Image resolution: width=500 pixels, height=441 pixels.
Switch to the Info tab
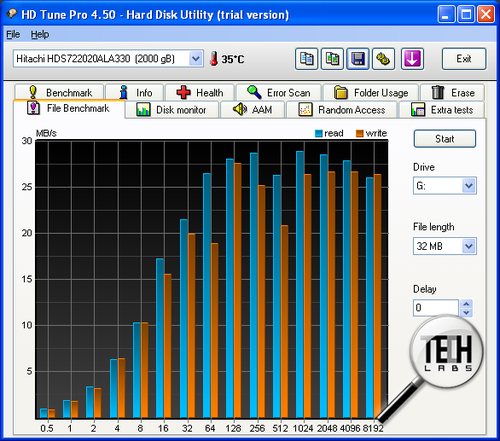(x=135, y=92)
